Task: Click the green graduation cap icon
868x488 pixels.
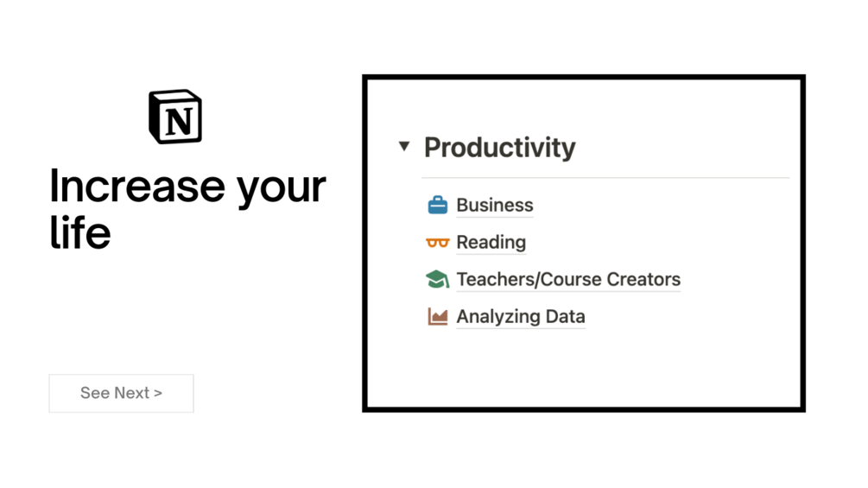Action: [438, 279]
